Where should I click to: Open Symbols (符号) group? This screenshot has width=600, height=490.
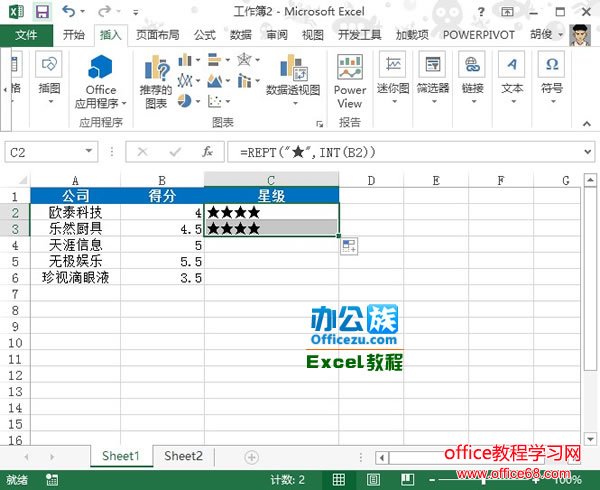click(x=552, y=78)
